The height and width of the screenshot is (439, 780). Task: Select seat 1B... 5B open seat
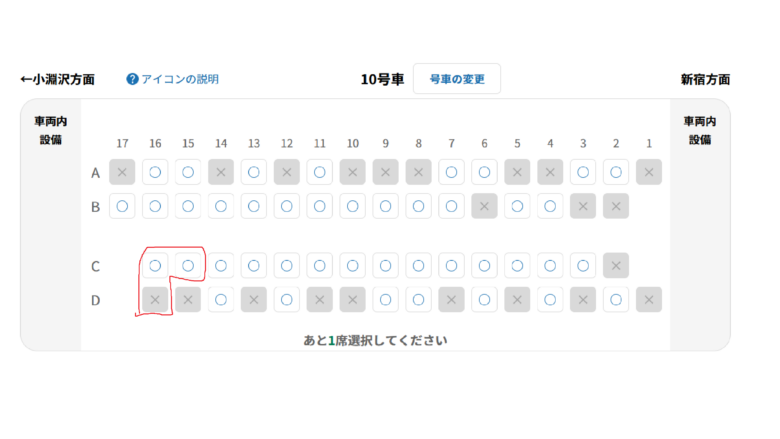click(517, 206)
